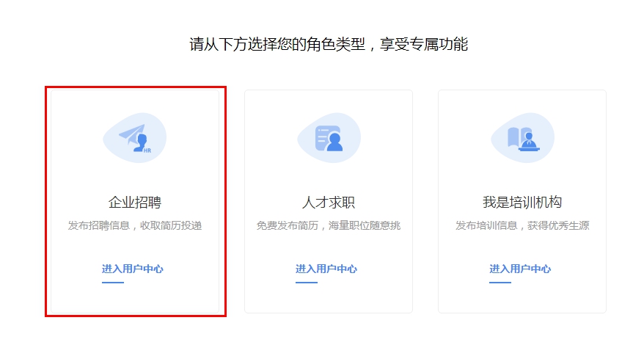Click the heading 请从下方选择您的角色类型
This screenshot has height=345, width=644.
[x=329, y=44]
